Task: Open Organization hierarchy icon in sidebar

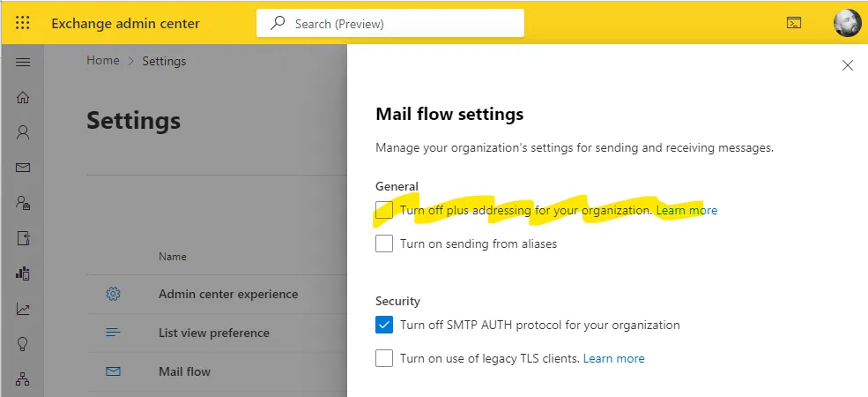Action: click(x=23, y=379)
